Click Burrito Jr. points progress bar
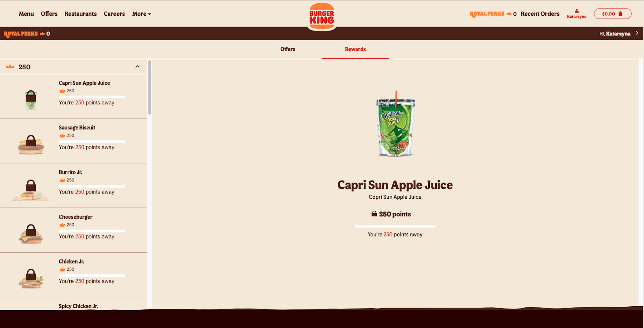 point(92,186)
